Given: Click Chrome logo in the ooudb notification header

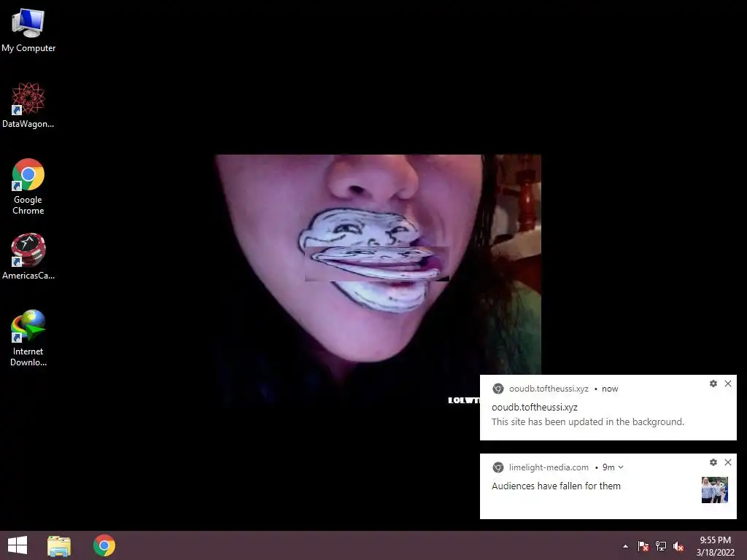Looking at the screenshot, I should [498, 389].
